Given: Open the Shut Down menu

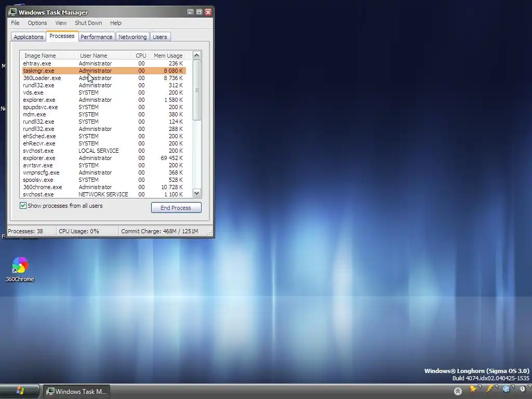Looking at the screenshot, I should coord(88,23).
